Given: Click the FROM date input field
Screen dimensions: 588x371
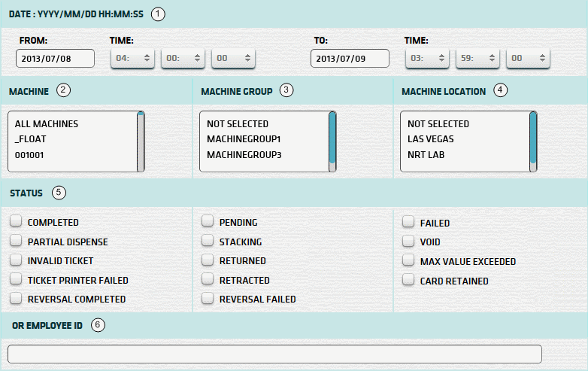Looking at the screenshot, I should tap(55, 59).
